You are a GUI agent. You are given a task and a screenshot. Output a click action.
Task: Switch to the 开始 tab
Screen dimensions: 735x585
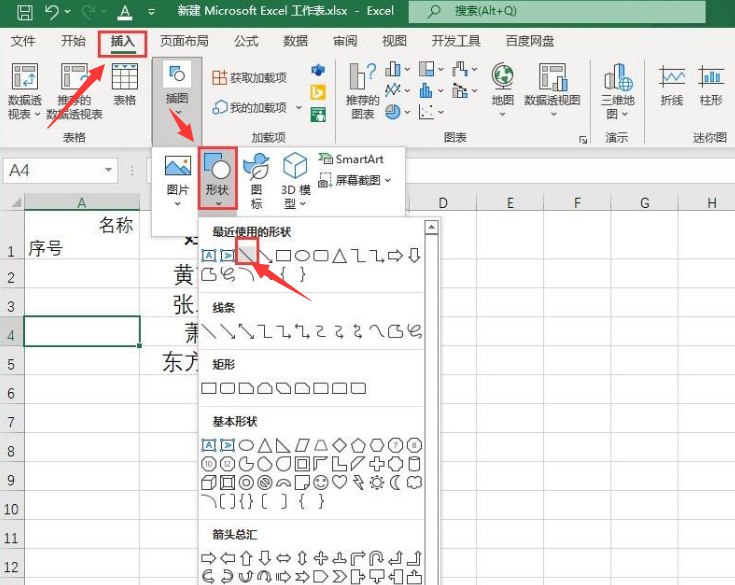73,41
